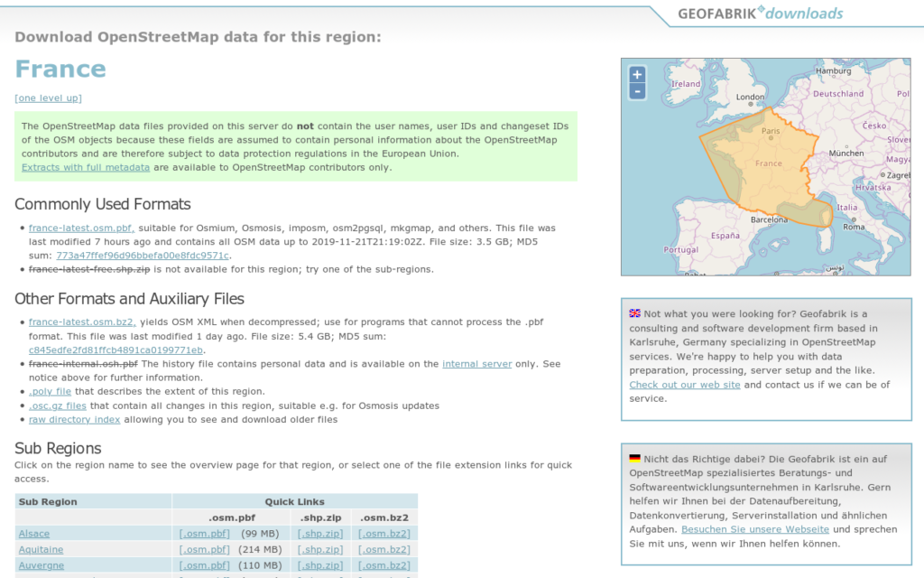Download france-latest.osm.bz2 file
This screenshot has height=578, width=924.
[x=81, y=322]
